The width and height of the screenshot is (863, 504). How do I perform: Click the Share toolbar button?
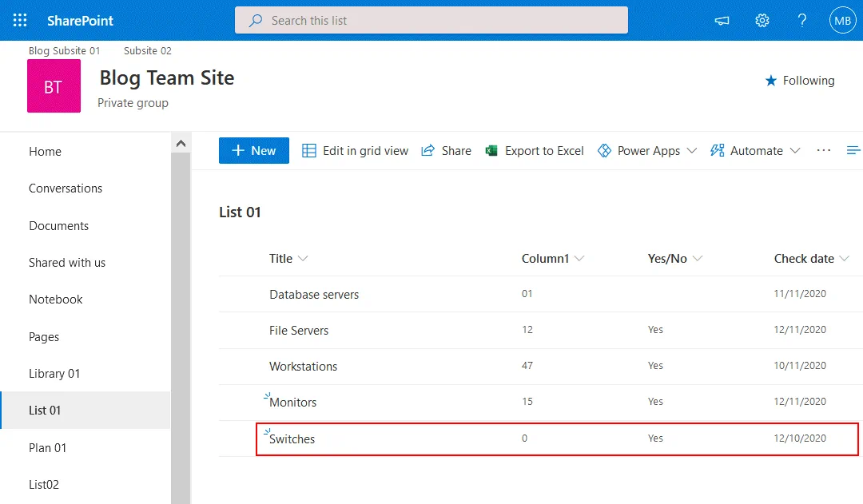[447, 151]
